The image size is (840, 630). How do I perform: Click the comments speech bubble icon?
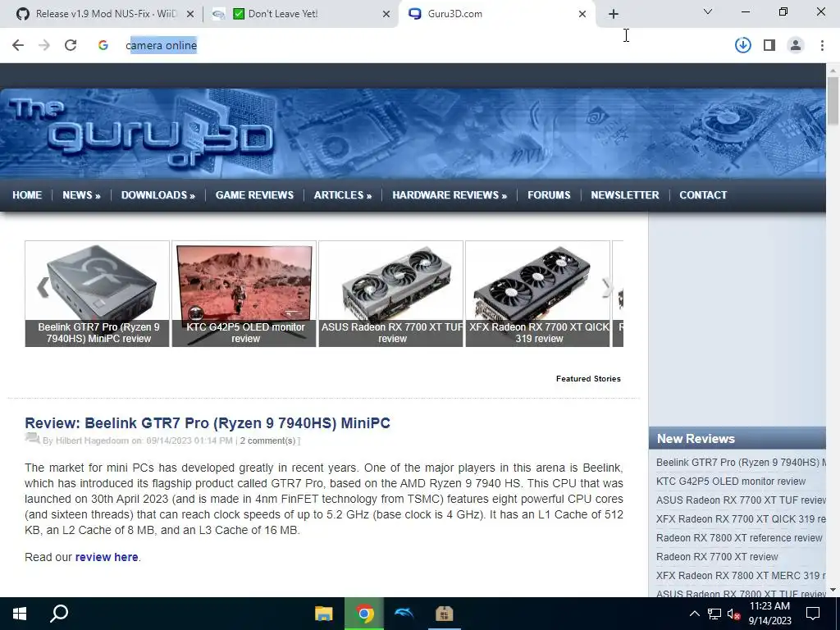[x=32, y=438]
